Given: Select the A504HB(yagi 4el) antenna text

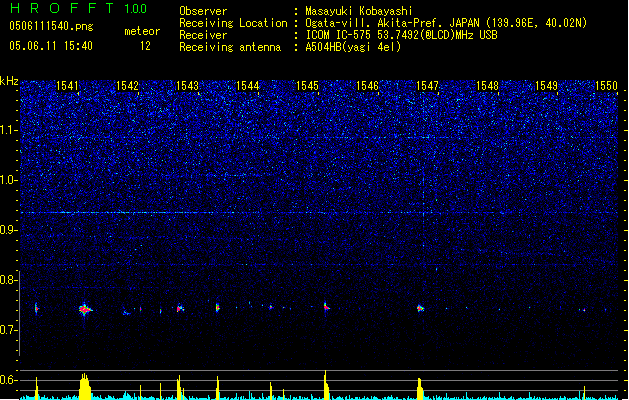Looking at the screenshot, I should tap(353, 47).
